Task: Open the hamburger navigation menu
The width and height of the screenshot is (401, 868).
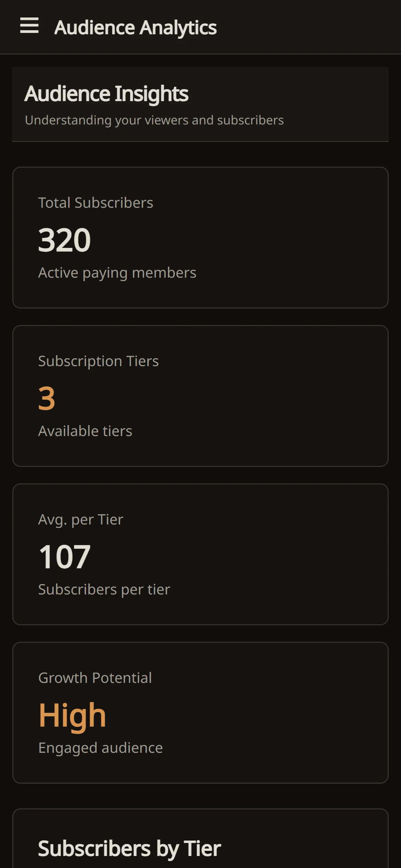Action: [x=29, y=26]
